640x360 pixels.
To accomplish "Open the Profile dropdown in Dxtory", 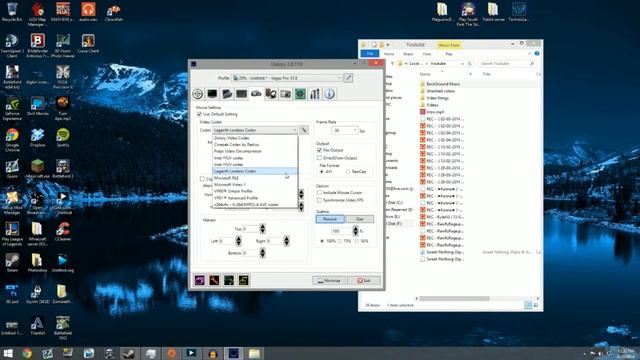I will [287, 78].
